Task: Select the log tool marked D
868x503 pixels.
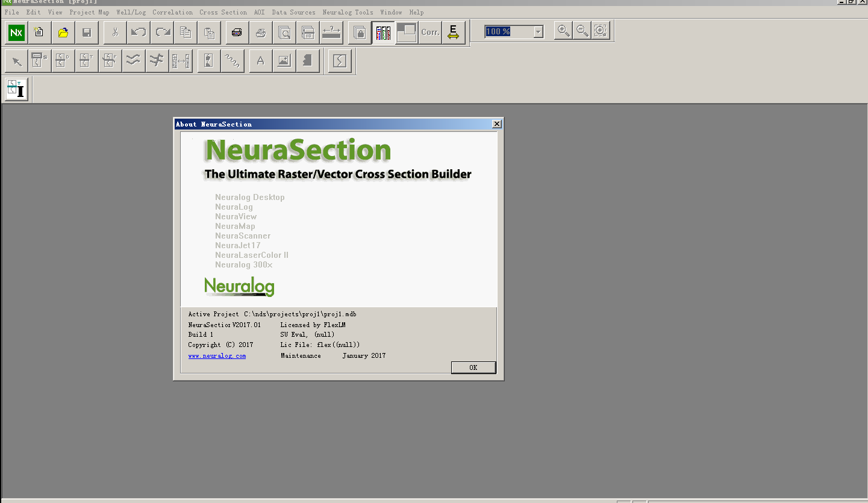Action: pos(63,61)
